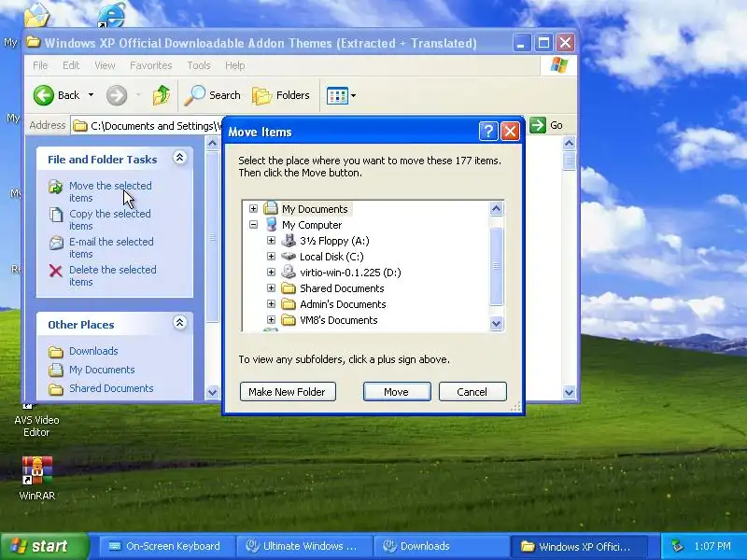Click Delete the selected items link

112,275
